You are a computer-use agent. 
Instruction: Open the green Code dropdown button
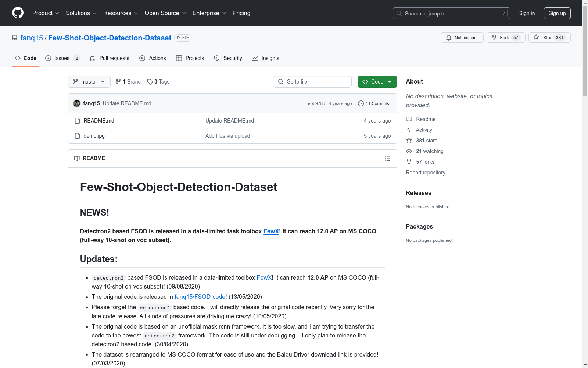[x=377, y=82]
